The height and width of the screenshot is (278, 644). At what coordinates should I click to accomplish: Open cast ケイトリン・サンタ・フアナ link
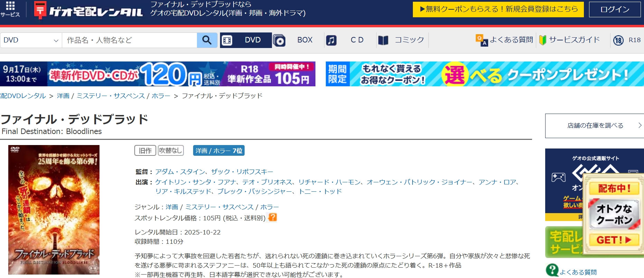(196, 182)
